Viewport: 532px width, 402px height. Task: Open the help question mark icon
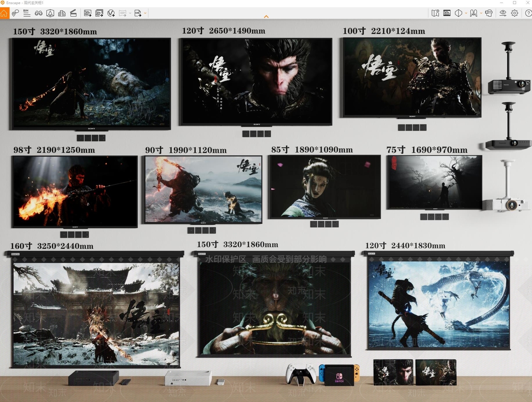(x=528, y=13)
